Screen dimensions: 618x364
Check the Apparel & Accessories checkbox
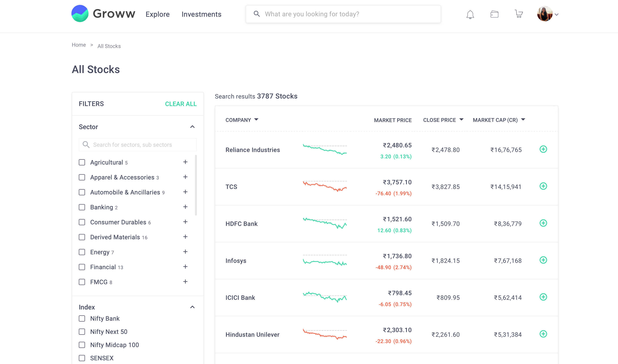coord(82,177)
